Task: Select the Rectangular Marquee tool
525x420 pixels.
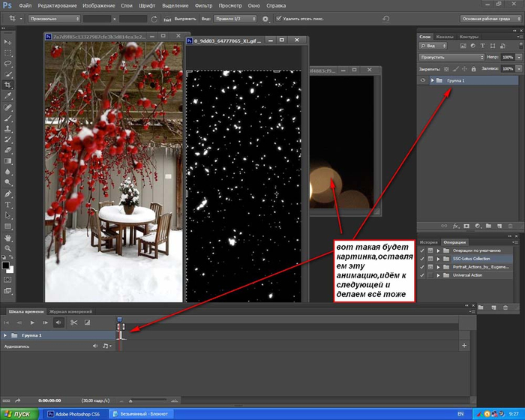Action: (x=7, y=53)
